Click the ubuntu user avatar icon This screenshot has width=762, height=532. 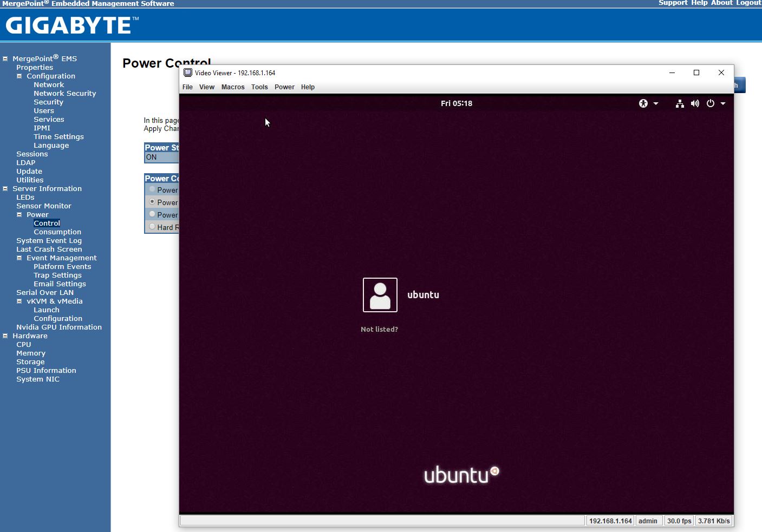[x=380, y=295]
